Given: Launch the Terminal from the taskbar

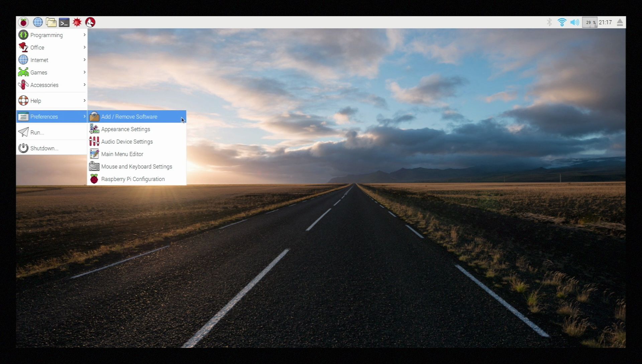Looking at the screenshot, I should (64, 22).
